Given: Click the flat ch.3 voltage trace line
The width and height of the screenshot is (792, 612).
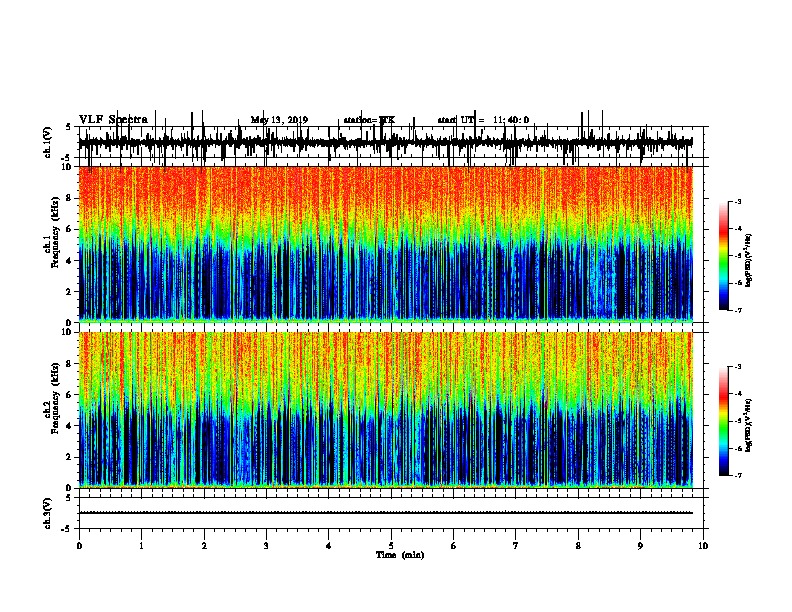Looking at the screenshot, I should pyautogui.click(x=386, y=513).
